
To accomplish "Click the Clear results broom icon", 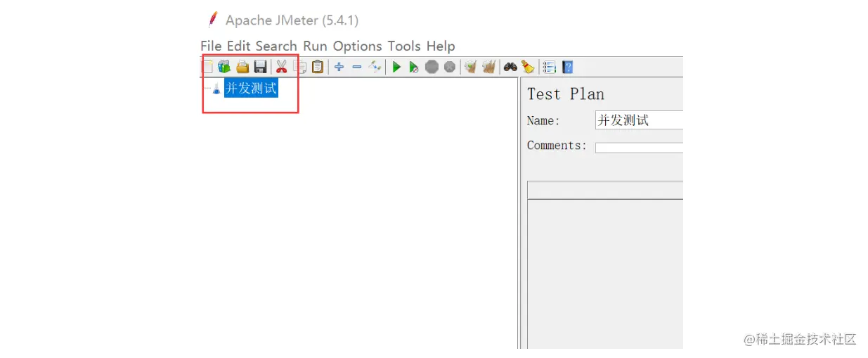I will (x=471, y=67).
